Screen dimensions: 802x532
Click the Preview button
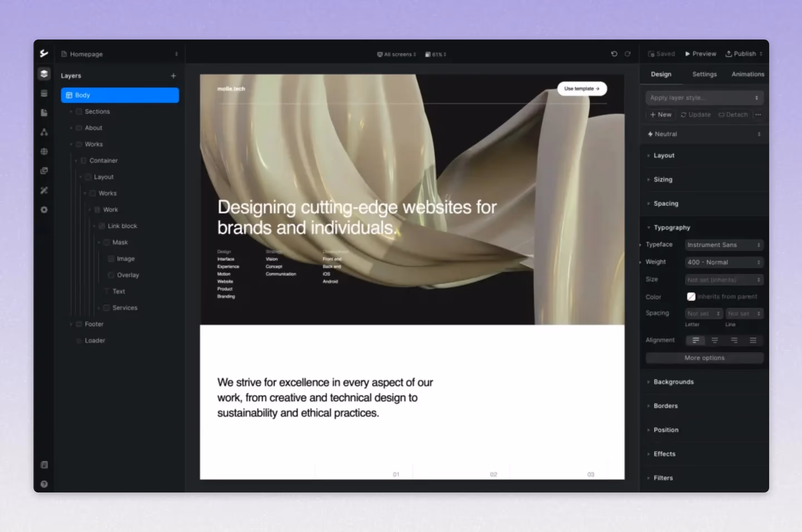700,54
